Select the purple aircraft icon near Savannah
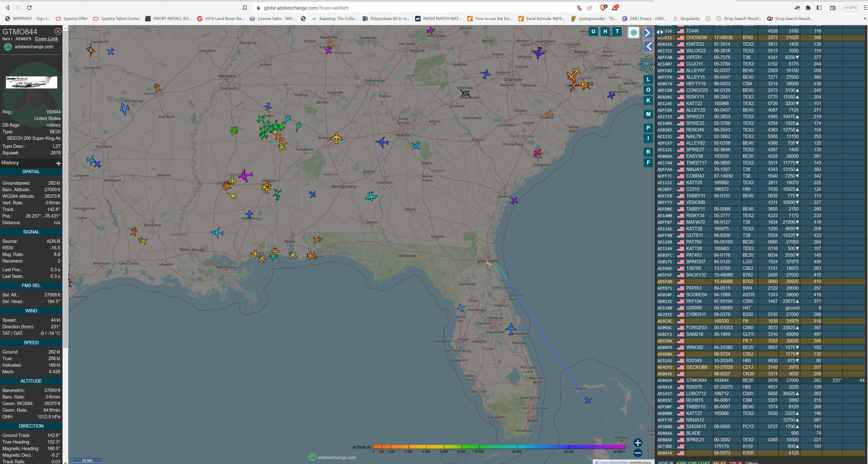868x464 pixels. point(514,201)
